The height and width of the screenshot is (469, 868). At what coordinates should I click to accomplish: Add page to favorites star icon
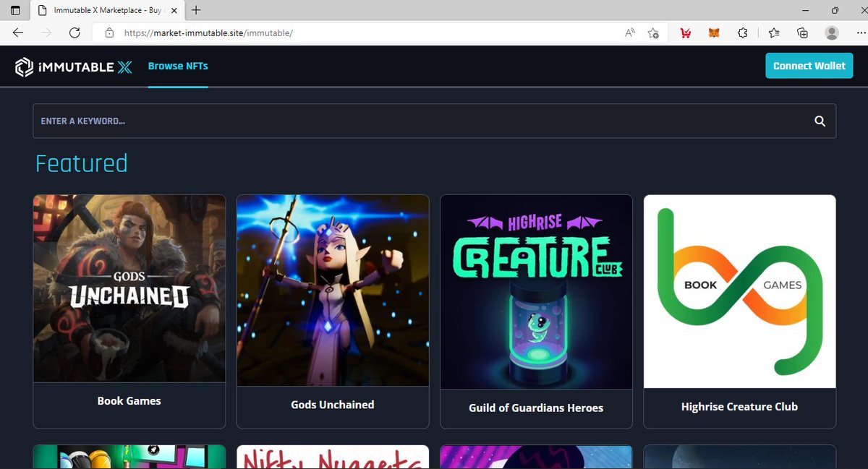(653, 33)
